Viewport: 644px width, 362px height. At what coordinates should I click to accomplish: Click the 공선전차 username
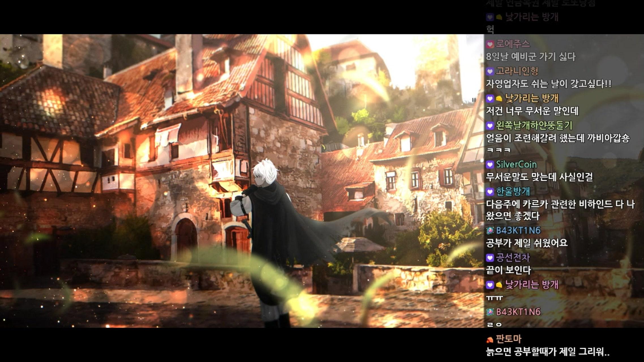tap(513, 257)
